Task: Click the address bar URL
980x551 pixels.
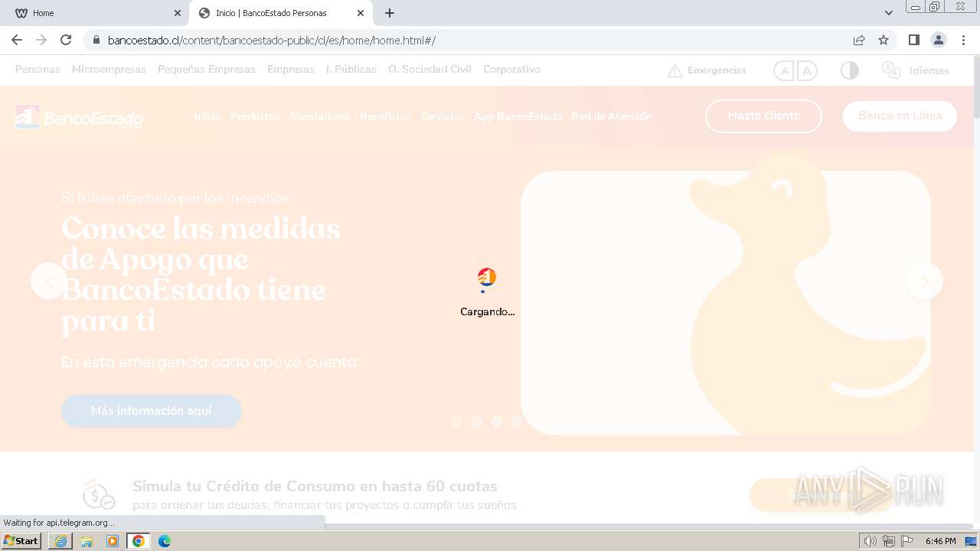Action: point(272,40)
